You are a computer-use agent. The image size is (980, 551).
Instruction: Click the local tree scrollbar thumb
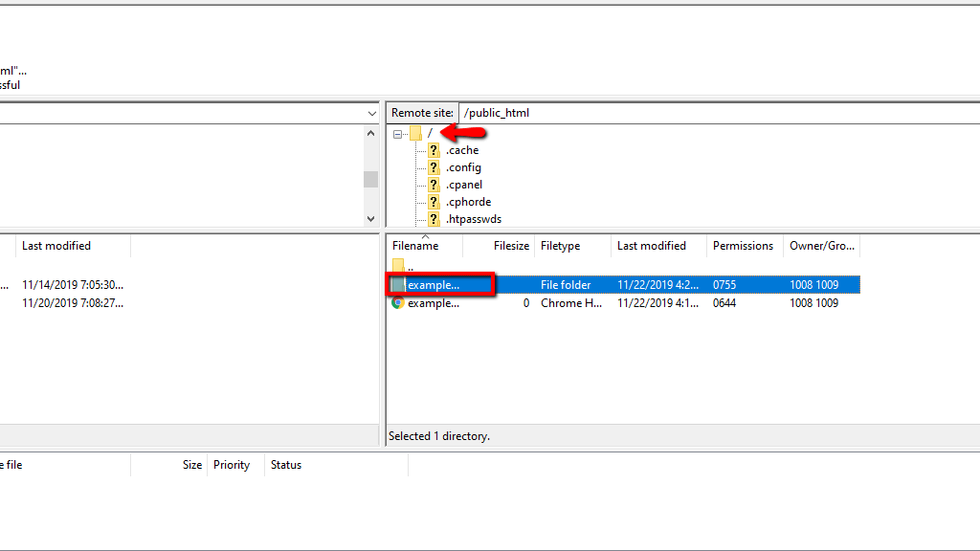click(x=370, y=179)
